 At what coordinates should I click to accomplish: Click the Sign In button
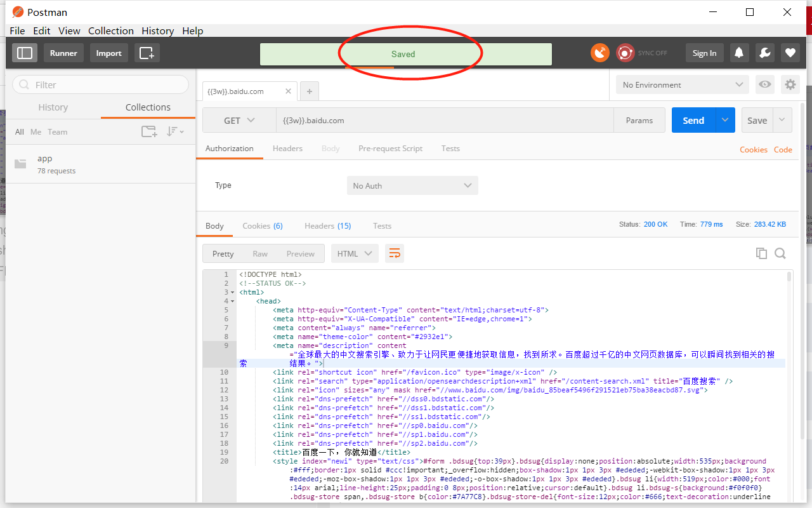[704, 53]
